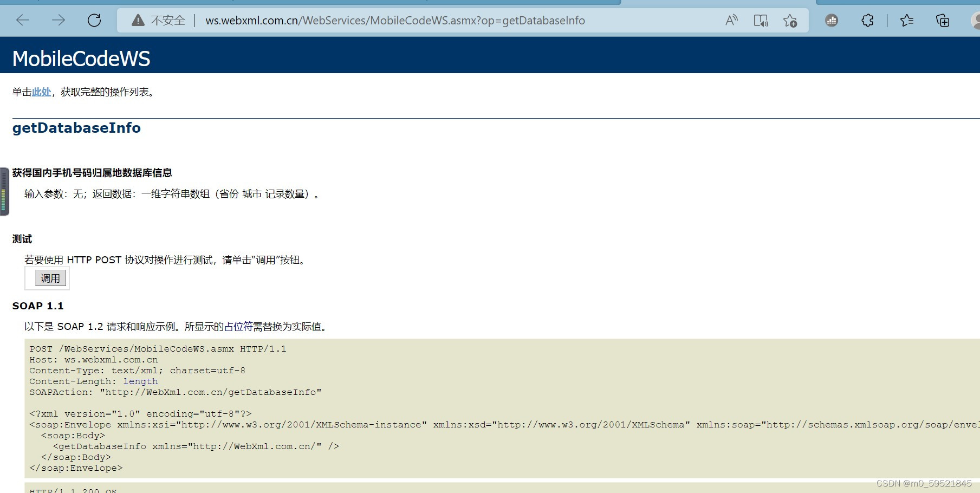The height and width of the screenshot is (493, 980).
Task: Click the getDatabaseInfo heading
Action: [76, 128]
